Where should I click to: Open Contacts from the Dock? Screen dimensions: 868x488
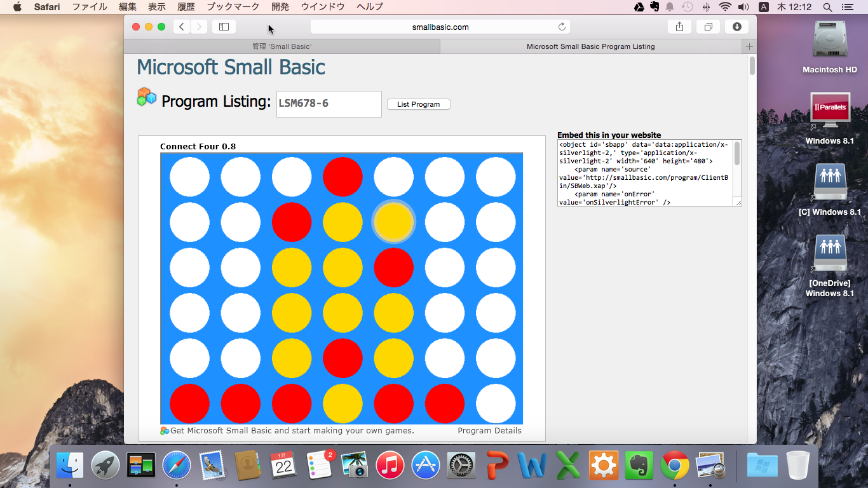(248, 466)
